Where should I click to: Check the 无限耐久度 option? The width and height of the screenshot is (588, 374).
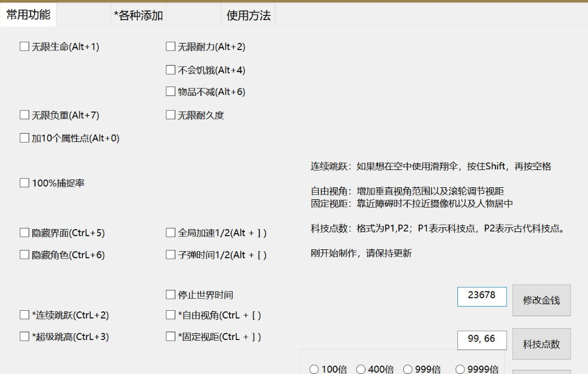point(171,115)
